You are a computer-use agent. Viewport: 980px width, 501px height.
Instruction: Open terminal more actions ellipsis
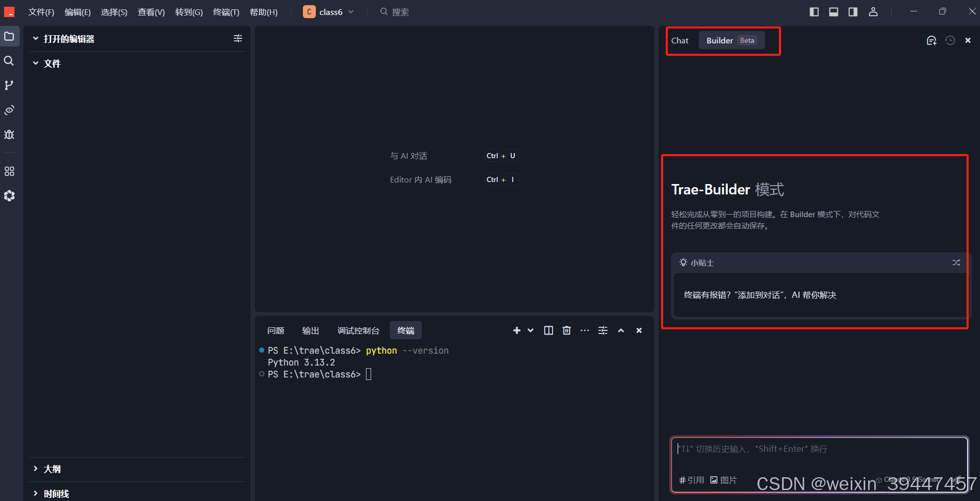click(585, 330)
